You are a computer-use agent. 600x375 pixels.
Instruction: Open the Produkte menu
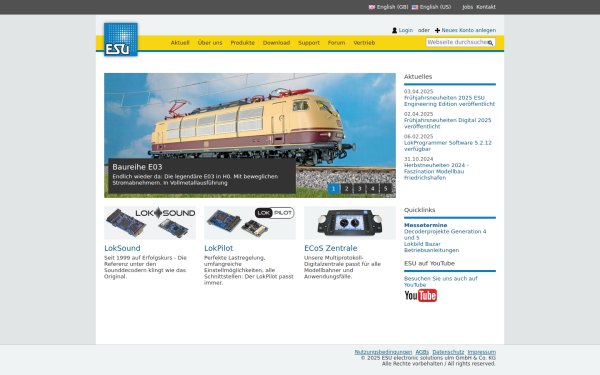243,43
